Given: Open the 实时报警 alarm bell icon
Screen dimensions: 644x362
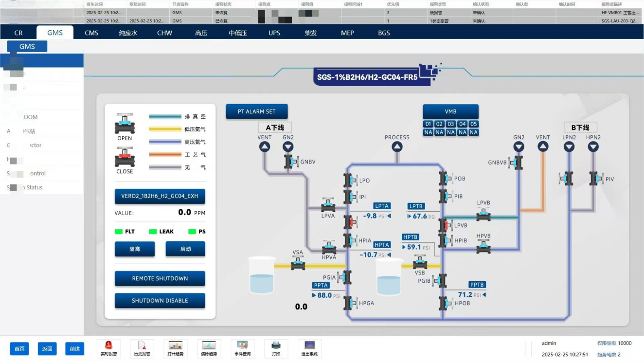Looking at the screenshot, I should coord(108,345).
